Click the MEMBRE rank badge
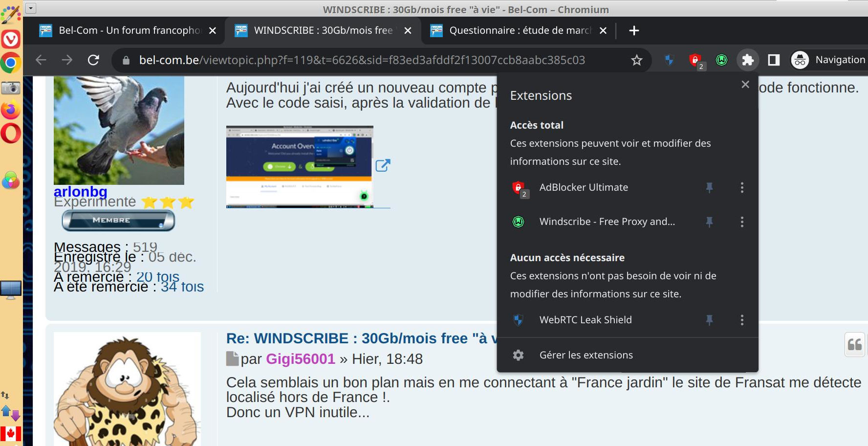Viewport: 868px width, 446px height. 118,221
